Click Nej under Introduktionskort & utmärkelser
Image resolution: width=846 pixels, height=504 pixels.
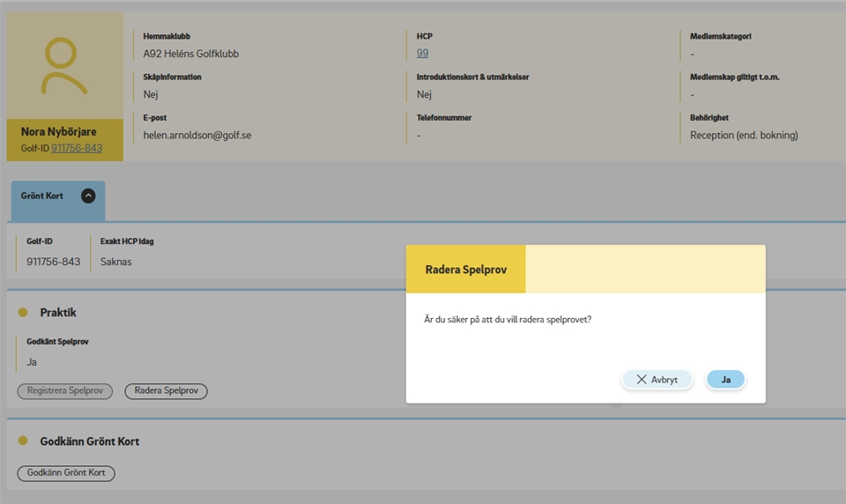(424, 94)
